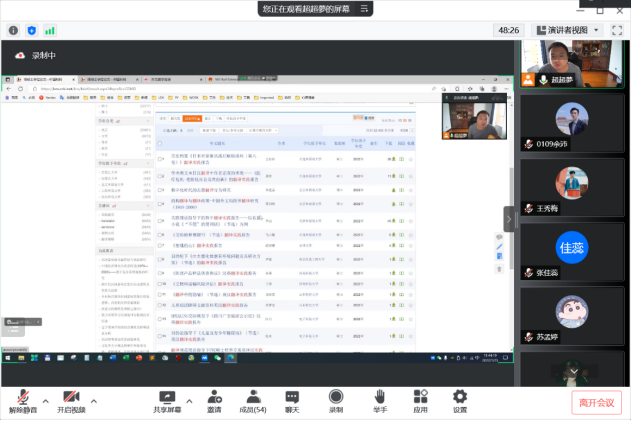Click the meeting info icon at top left
The height and width of the screenshot is (421, 631).
tap(13, 30)
